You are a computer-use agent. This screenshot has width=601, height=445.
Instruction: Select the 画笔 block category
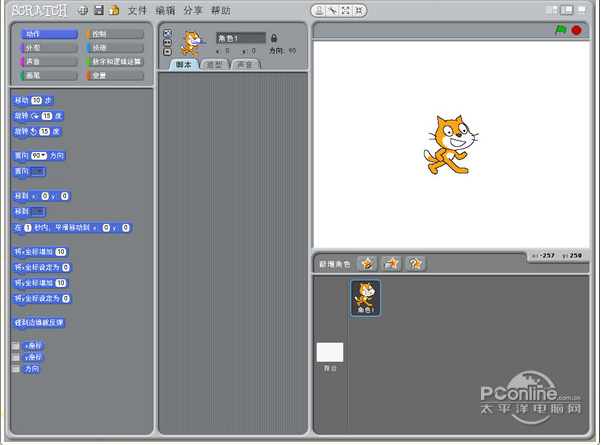tap(49, 76)
